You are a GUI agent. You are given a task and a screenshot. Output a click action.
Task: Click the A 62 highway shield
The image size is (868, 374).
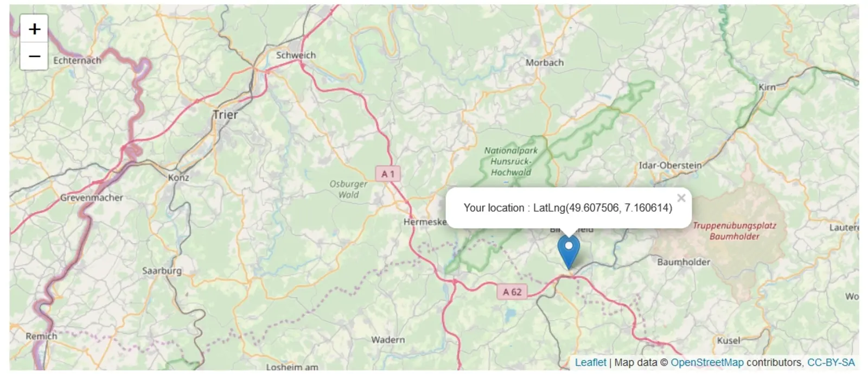coord(512,292)
